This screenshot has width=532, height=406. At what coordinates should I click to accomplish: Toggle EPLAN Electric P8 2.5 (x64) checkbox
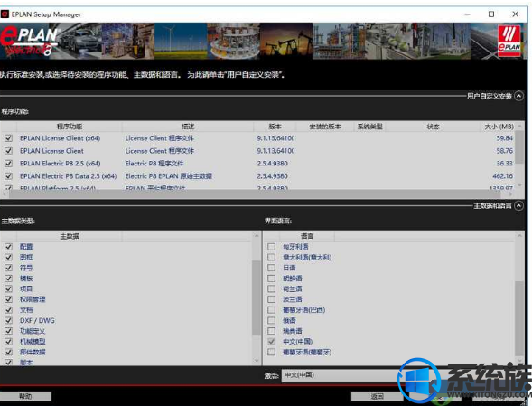[x=8, y=164]
